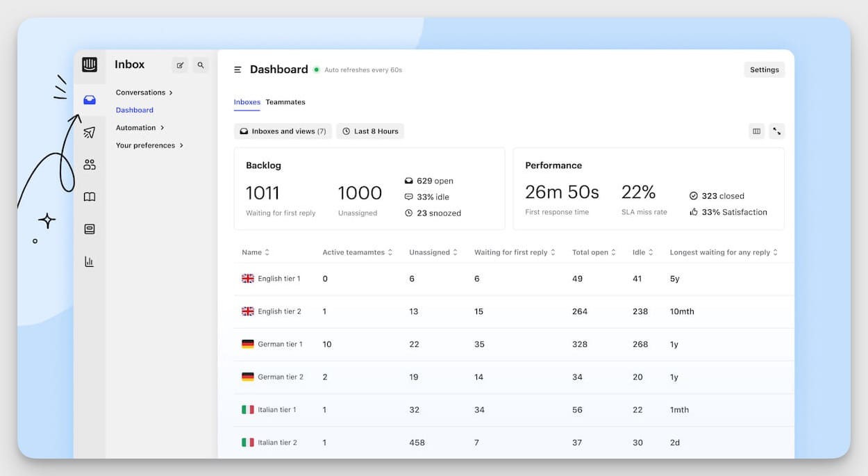Open the edit columns icon above the table
The image size is (868, 476).
tap(756, 131)
